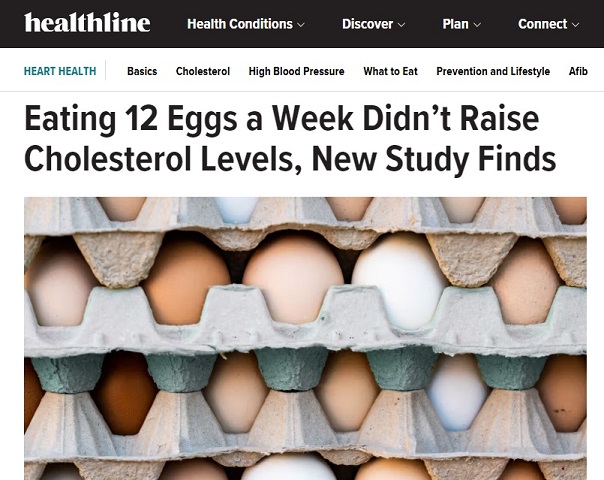The height and width of the screenshot is (480, 604).
Task: Open the Discover menu label
Action: (x=367, y=24)
